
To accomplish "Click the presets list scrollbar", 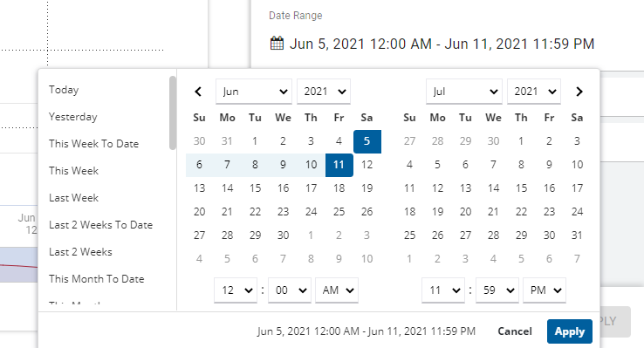I will (173, 113).
